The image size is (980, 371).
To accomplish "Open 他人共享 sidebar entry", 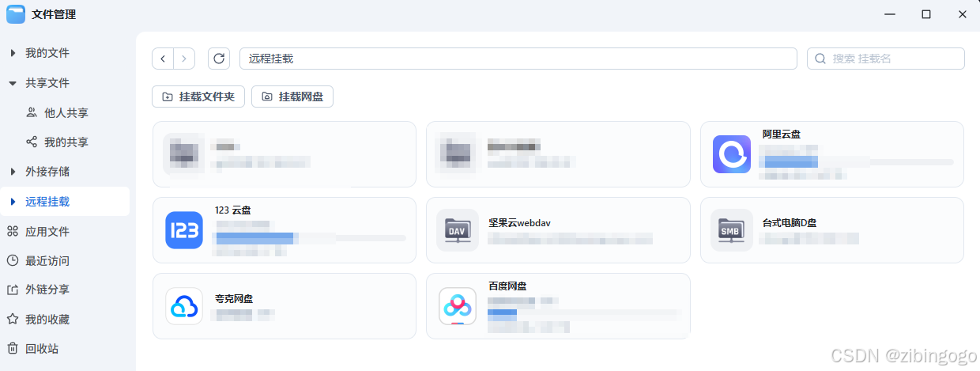I will tap(65, 112).
